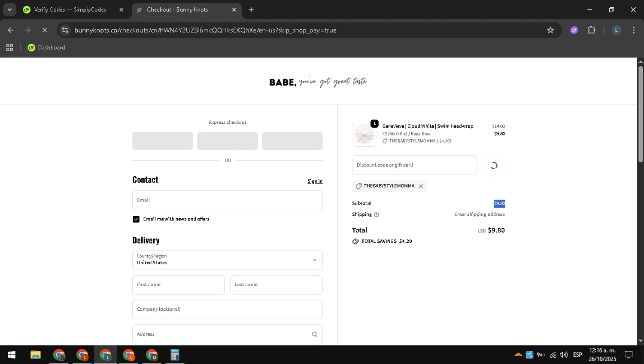Screen dimensions: 644x364
Task: Open the apps grid in bookmarks bar
Action: point(9,48)
